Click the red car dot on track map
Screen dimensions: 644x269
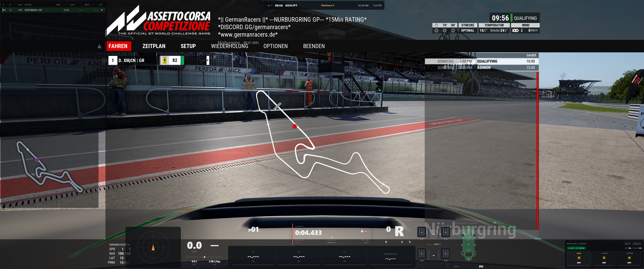(x=295, y=126)
